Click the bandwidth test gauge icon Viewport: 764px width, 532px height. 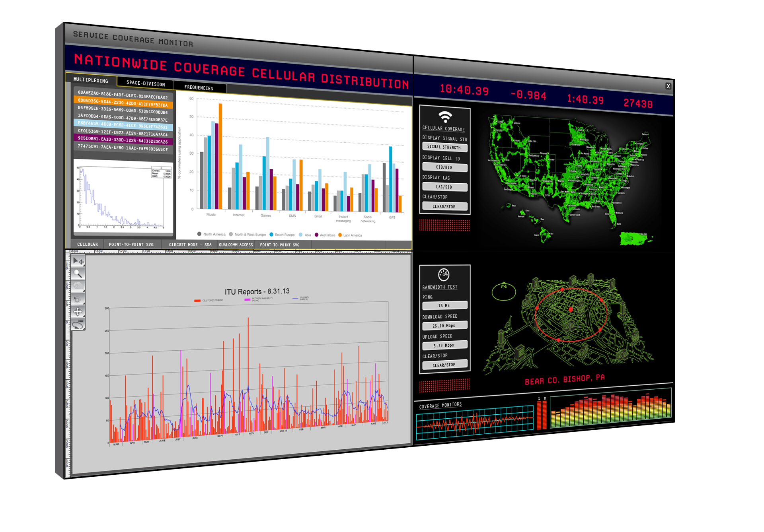(444, 274)
